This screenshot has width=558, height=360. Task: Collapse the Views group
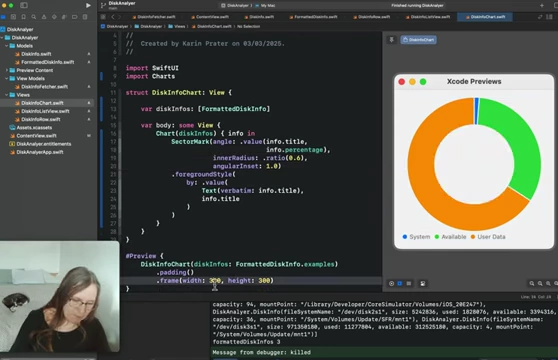tap(6, 95)
